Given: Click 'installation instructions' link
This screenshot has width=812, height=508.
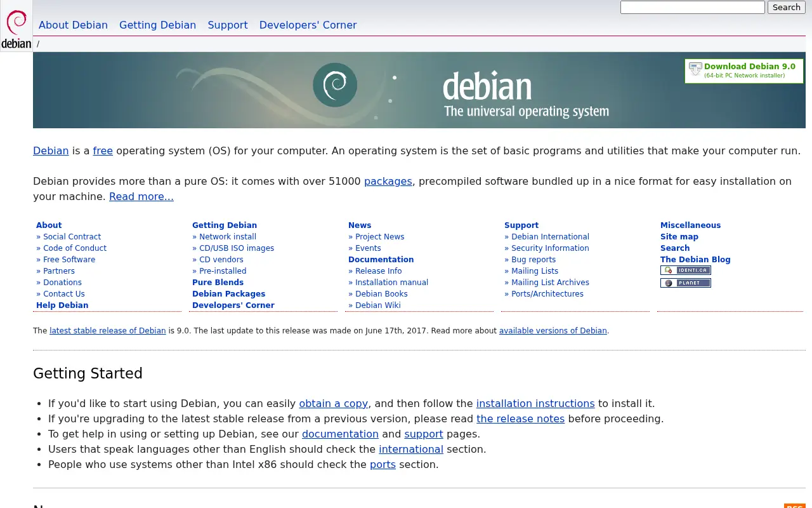Looking at the screenshot, I should (x=535, y=403).
